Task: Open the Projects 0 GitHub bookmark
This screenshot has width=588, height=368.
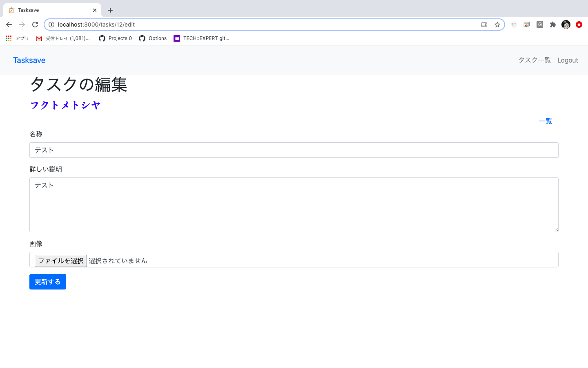Action: coord(115,38)
